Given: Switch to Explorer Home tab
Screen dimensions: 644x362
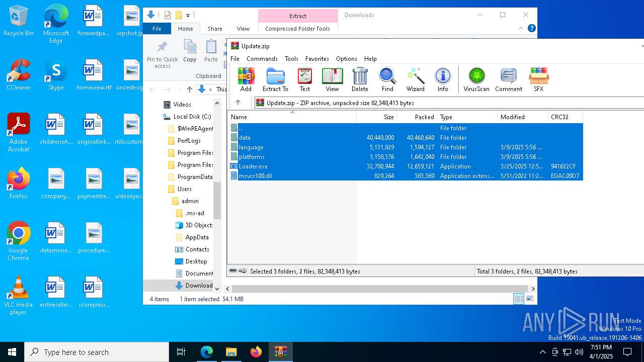Looking at the screenshot, I should (x=186, y=29).
